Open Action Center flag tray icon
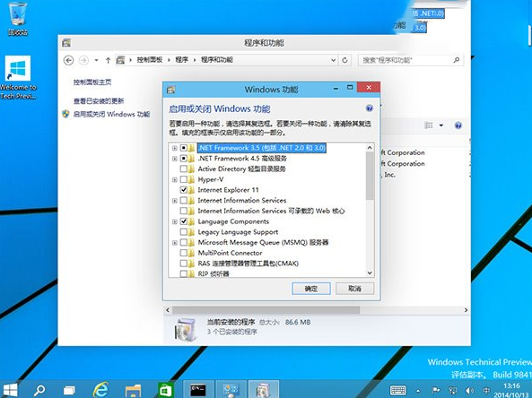Image resolution: width=532 pixels, height=398 pixels. pyautogui.click(x=436, y=391)
